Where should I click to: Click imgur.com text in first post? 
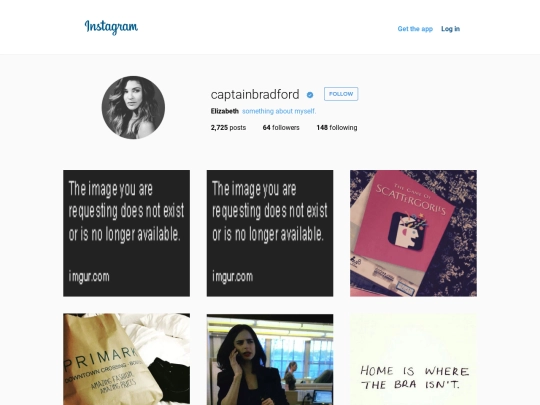point(89,277)
